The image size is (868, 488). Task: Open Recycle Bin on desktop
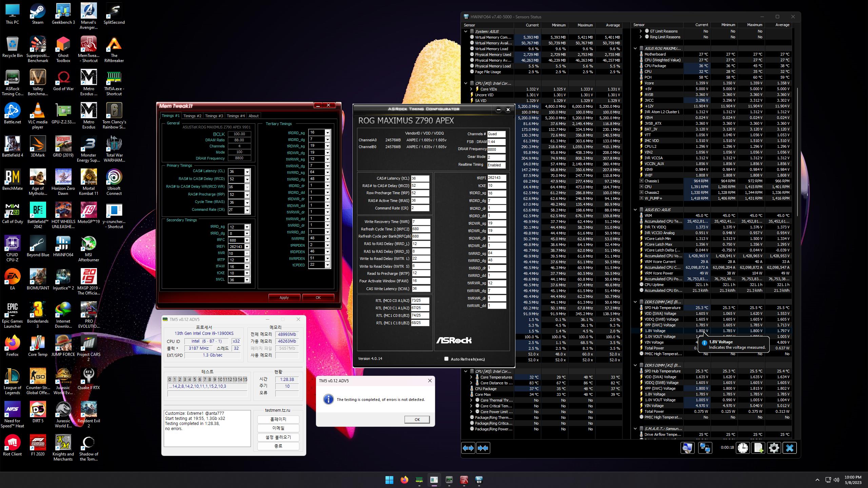(13, 47)
